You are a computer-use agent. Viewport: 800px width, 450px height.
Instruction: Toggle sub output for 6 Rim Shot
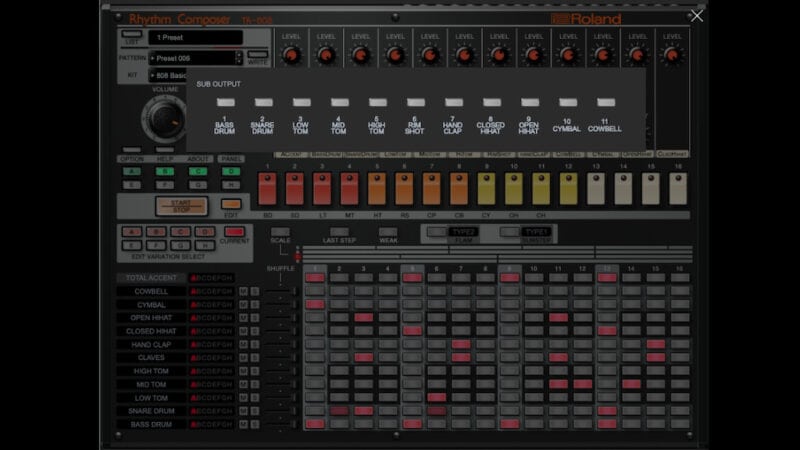point(416,103)
